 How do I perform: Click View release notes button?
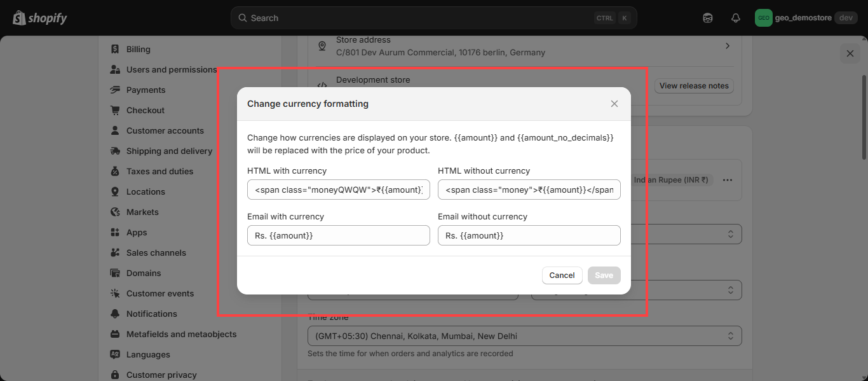tap(693, 86)
